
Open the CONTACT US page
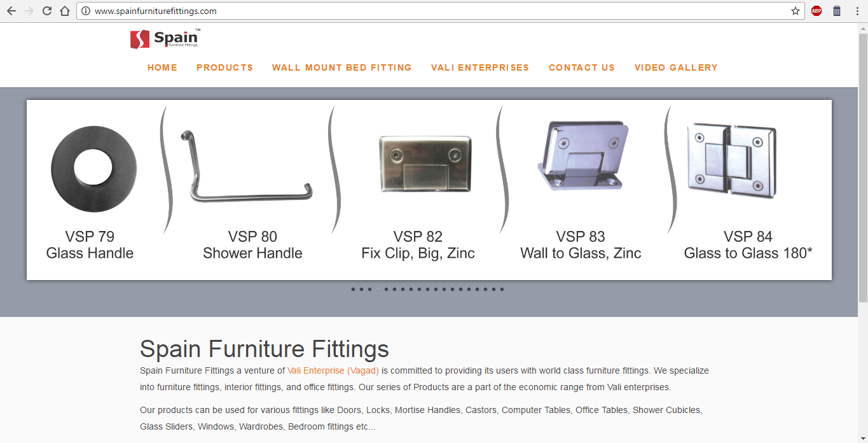tap(582, 67)
